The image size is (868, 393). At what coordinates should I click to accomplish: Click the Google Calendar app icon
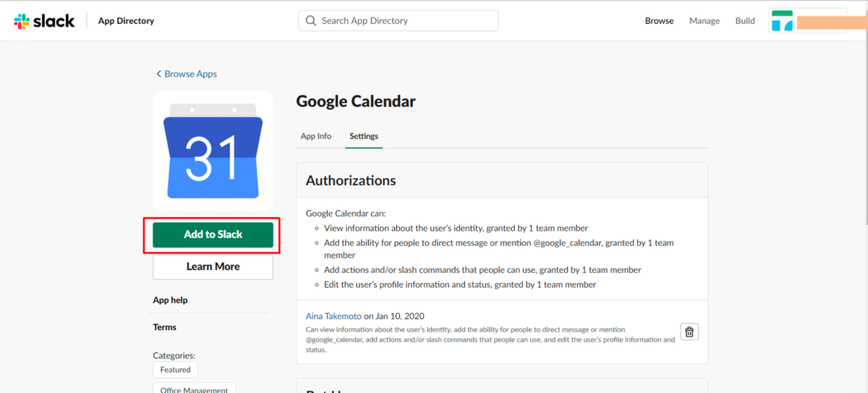[213, 151]
